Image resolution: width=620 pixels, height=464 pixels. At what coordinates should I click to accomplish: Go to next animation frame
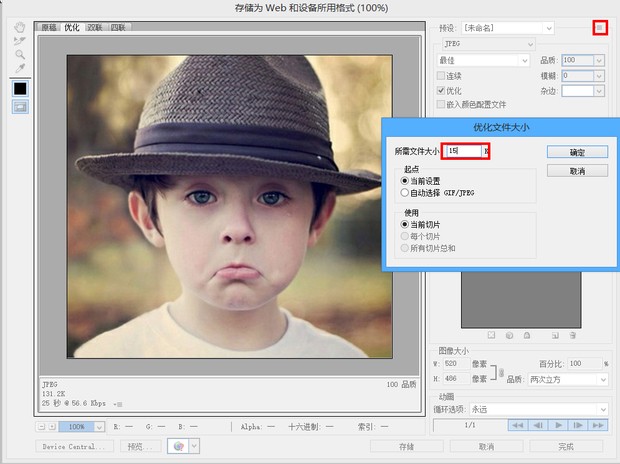(578, 425)
